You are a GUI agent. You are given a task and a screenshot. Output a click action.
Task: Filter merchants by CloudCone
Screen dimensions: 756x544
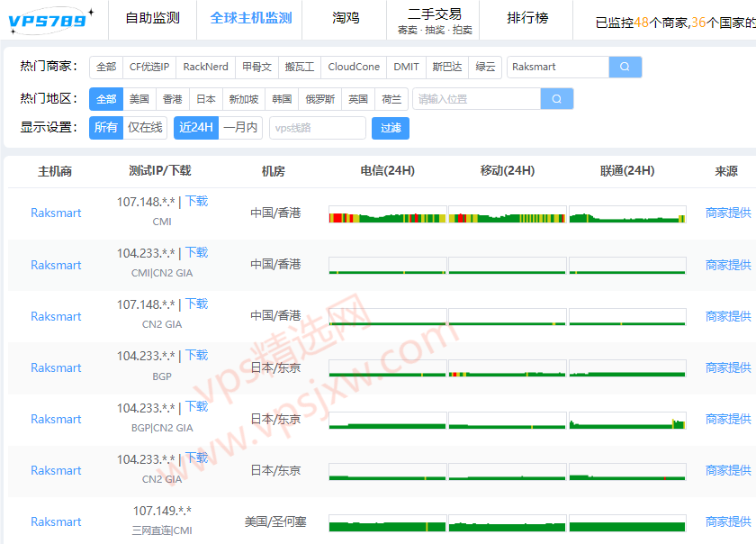(x=354, y=67)
